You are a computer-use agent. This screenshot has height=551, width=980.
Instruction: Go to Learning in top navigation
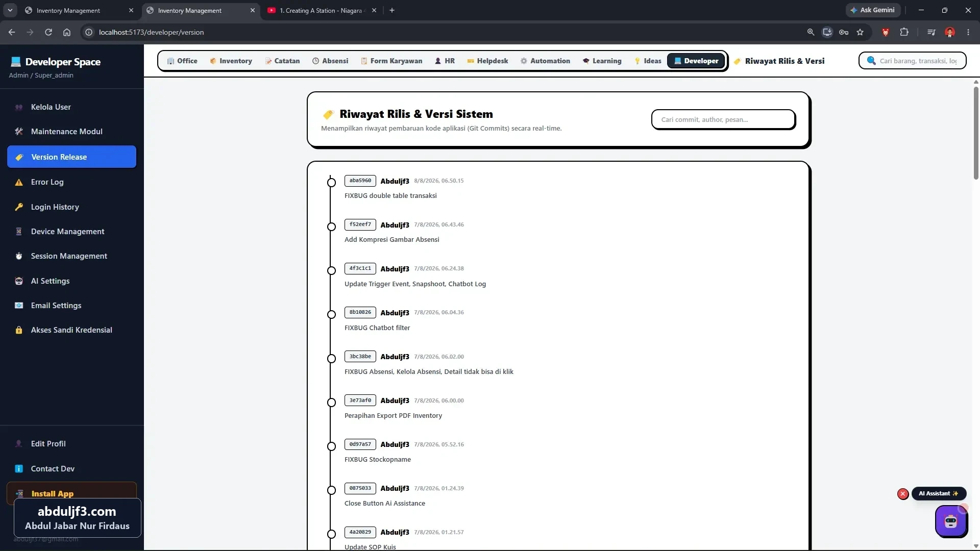(x=602, y=61)
